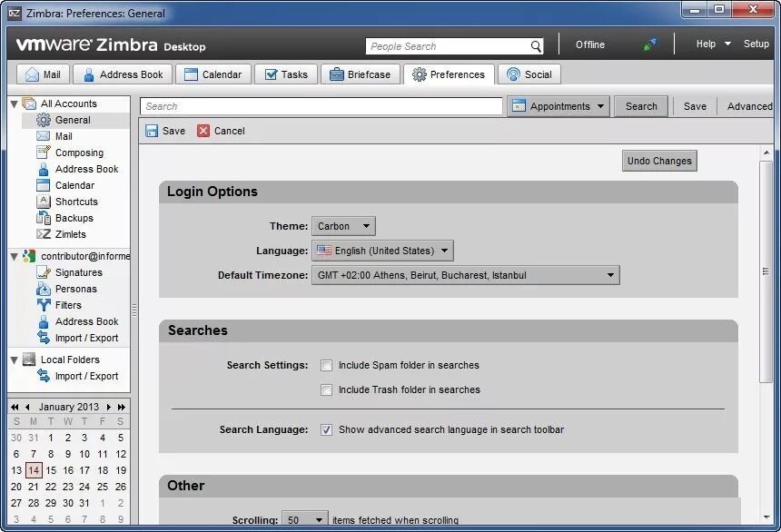Click the People Search field
This screenshot has height=532, width=781.
pos(449,46)
